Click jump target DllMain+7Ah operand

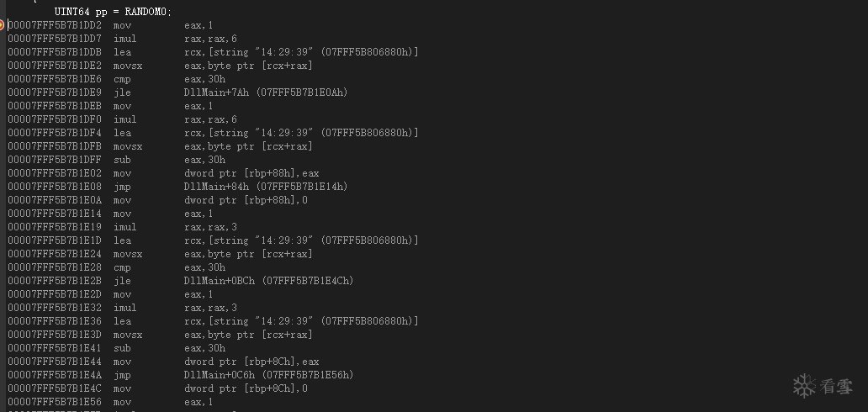(267, 92)
